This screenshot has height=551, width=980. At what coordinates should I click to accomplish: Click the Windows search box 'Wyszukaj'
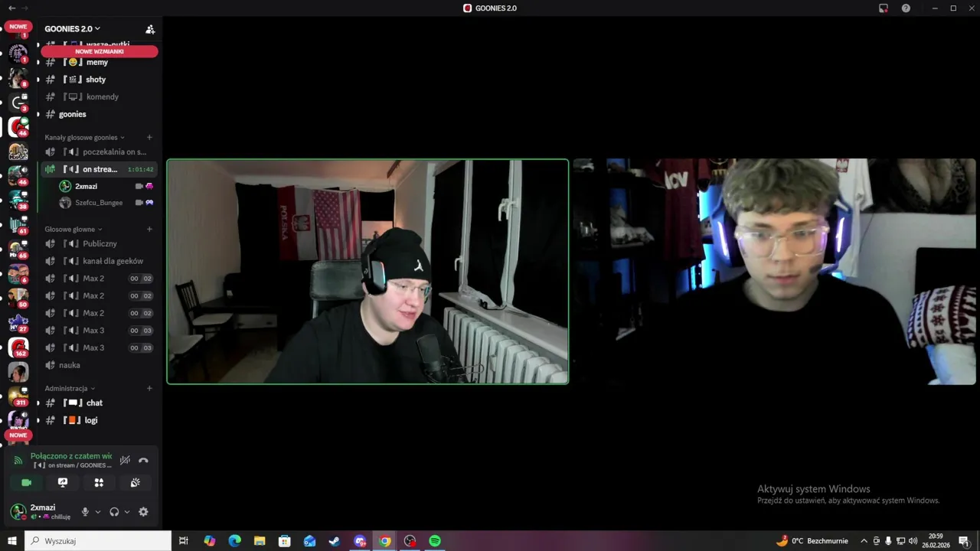98,541
